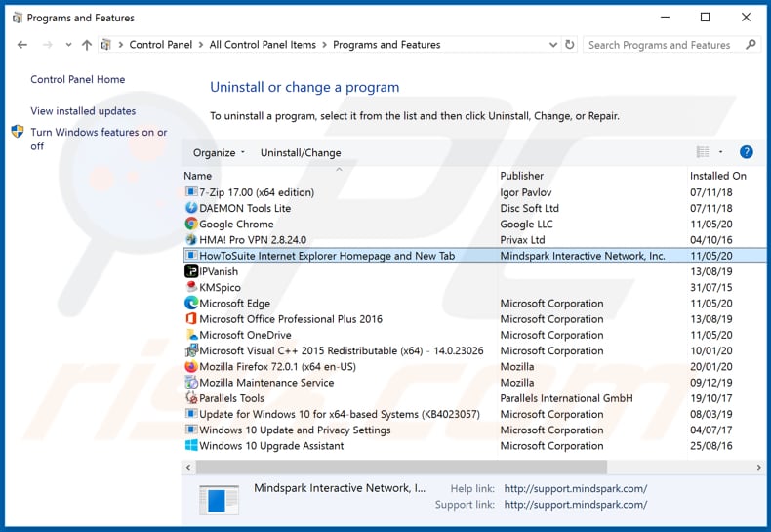771x532 pixels.
Task: Click the Mindspark program thumbnail in details pane
Action: point(219,500)
